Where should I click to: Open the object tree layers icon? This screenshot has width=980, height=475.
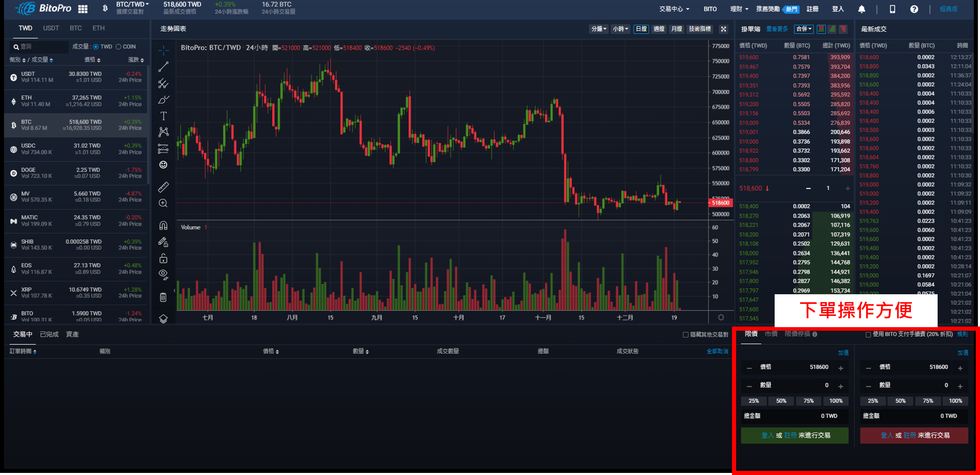click(x=164, y=319)
